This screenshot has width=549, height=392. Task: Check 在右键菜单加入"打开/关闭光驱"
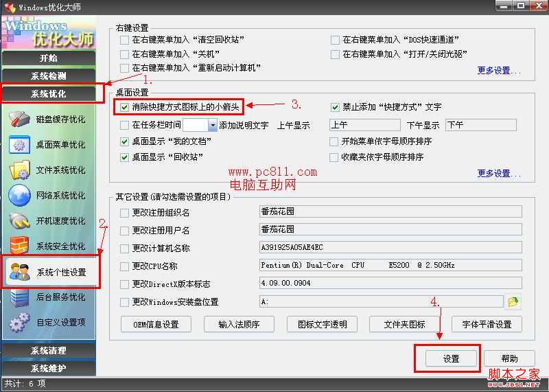point(335,54)
